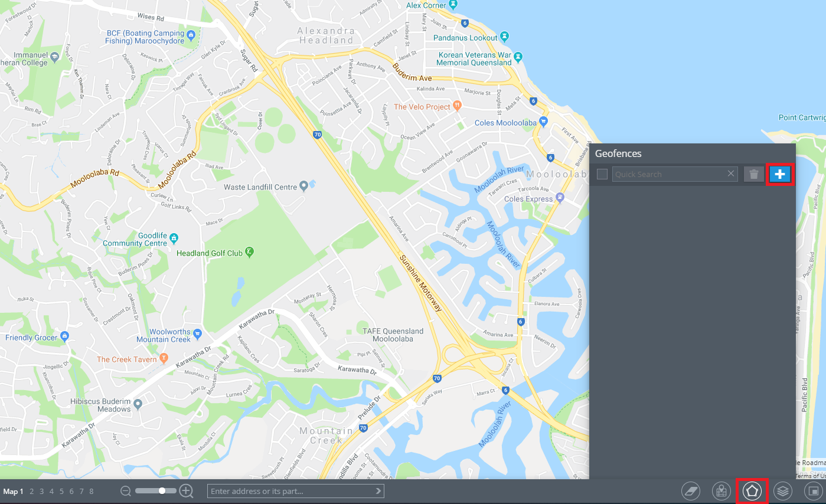Image resolution: width=826 pixels, height=504 pixels.
Task: Switch to map tab 8
Action: click(x=92, y=491)
